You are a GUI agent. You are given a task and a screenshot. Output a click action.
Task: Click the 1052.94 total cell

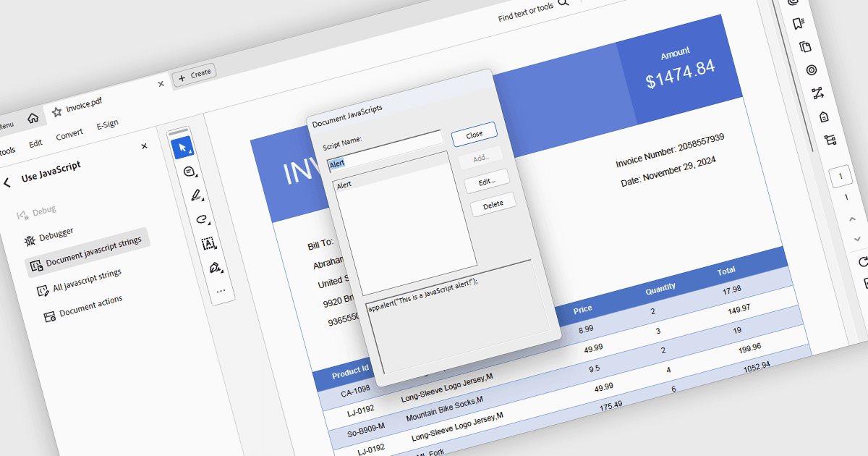757,367
